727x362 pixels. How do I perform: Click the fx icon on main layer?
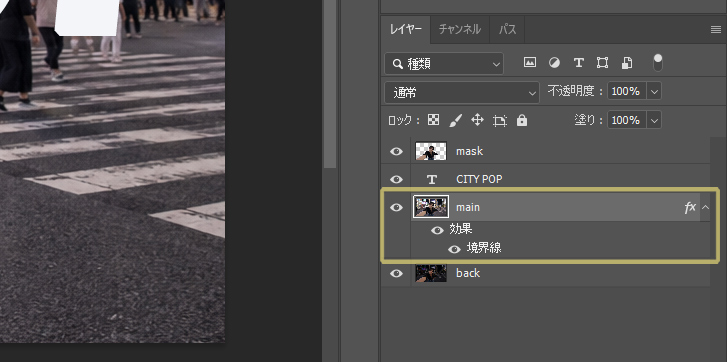click(690, 207)
